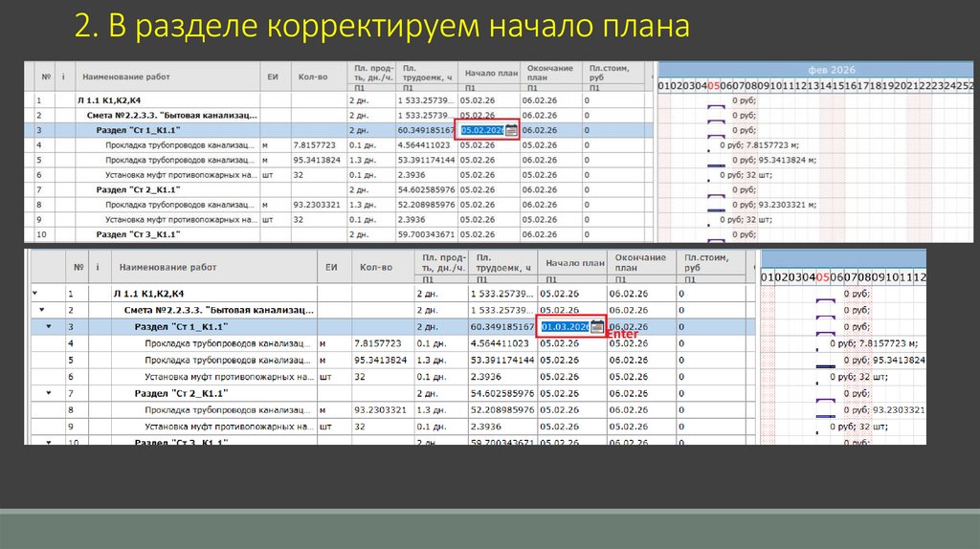Click 'Наименование работ' header in upper table
980x549 pixels.
[126, 77]
